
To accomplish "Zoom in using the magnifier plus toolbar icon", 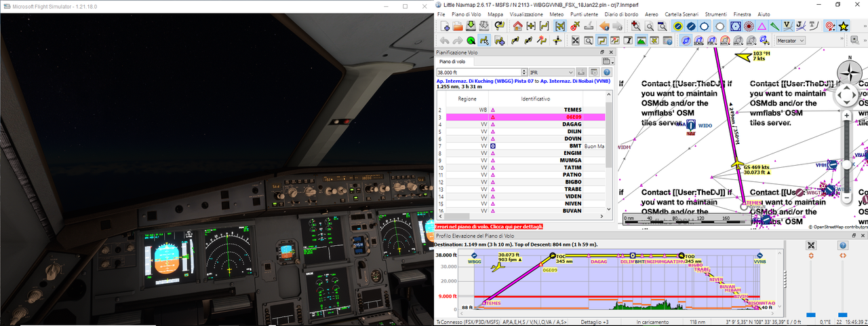I will coord(635,26).
